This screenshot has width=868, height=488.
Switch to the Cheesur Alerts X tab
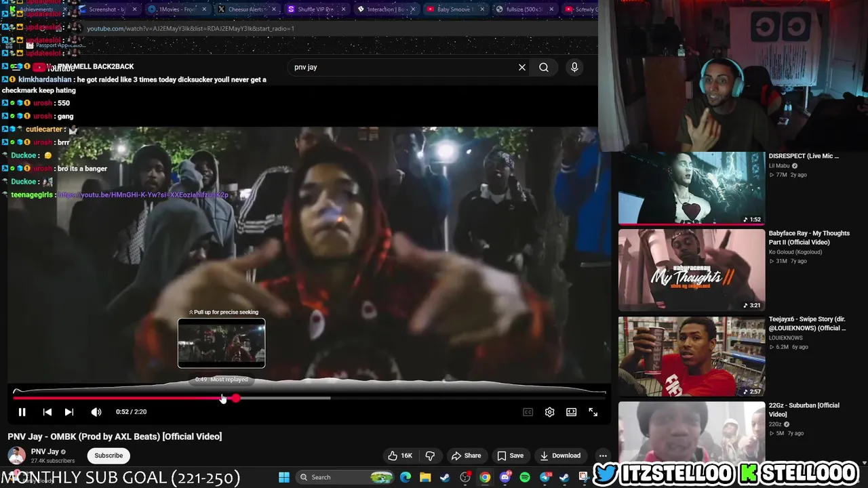(245, 9)
